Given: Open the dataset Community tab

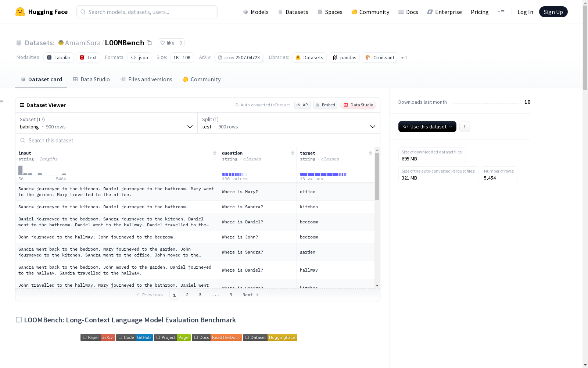Looking at the screenshot, I should coord(202,79).
